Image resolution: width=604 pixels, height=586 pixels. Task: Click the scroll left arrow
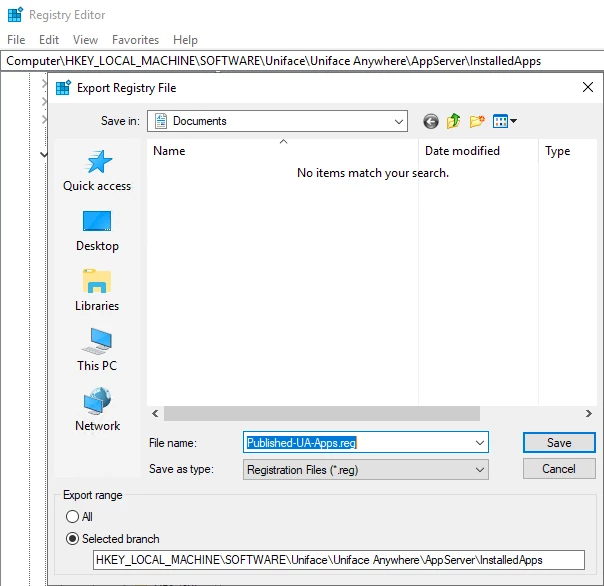click(155, 413)
